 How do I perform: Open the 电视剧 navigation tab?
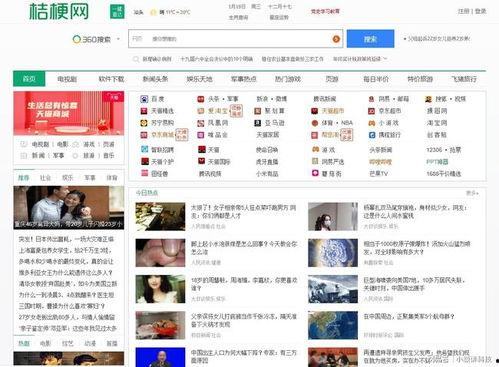click(x=67, y=79)
